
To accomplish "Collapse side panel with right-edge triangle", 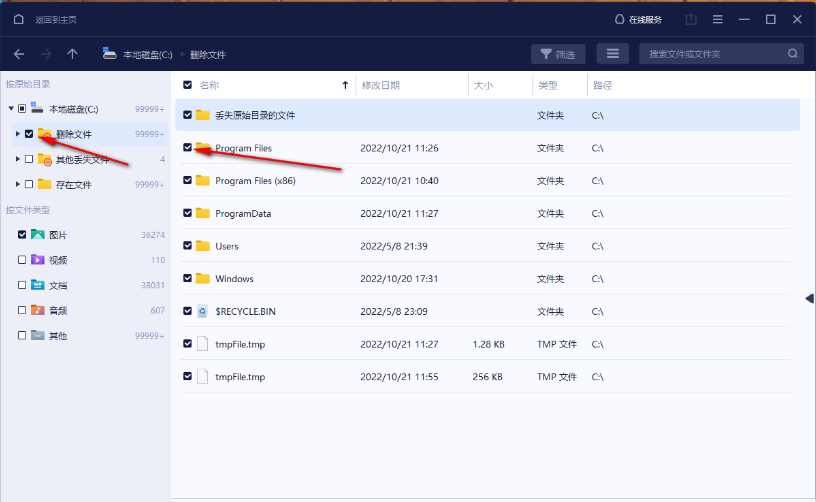I will coord(809,299).
